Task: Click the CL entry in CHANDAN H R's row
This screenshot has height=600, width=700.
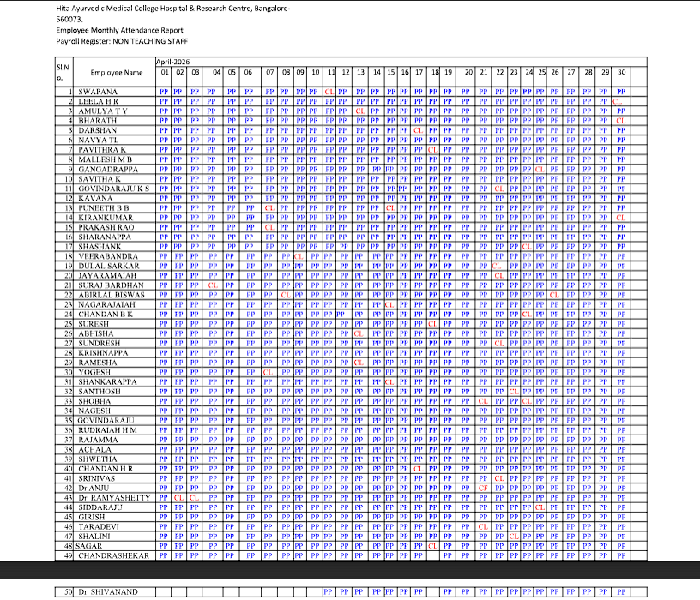Action: pyautogui.click(x=419, y=469)
